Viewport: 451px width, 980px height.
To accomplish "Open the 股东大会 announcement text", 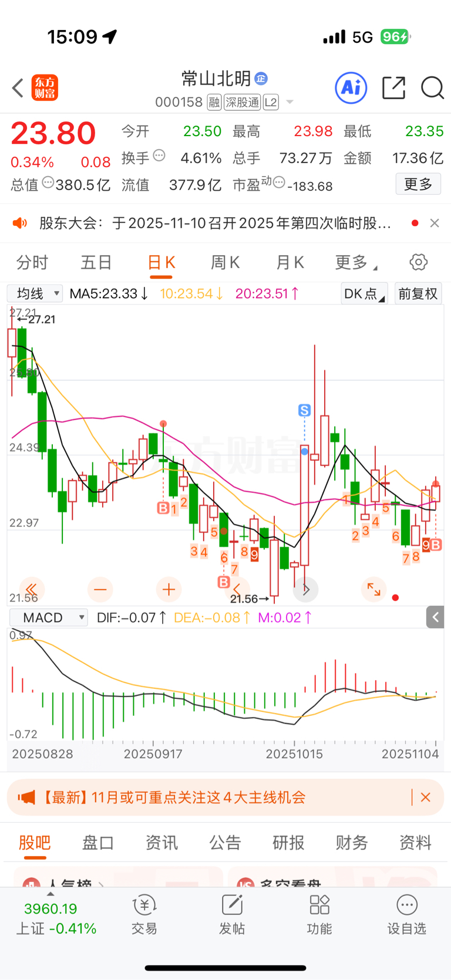I will [215, 223].
